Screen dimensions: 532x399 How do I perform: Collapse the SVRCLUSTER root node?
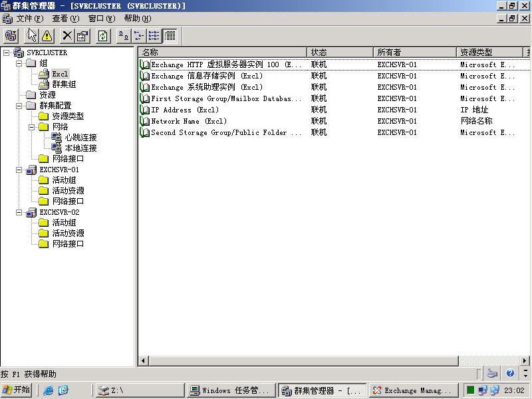(x=6, y=53)
